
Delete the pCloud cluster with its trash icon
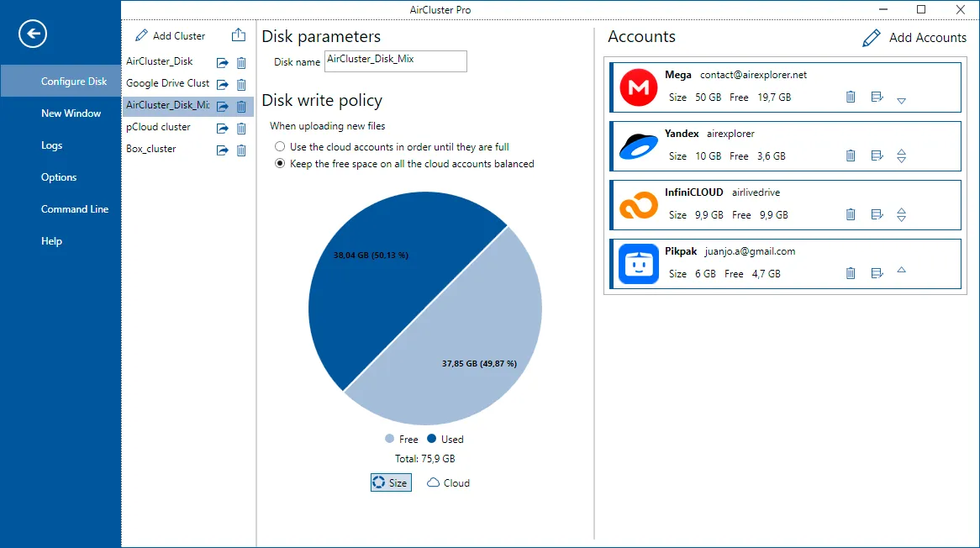click(x=241, y=129)
